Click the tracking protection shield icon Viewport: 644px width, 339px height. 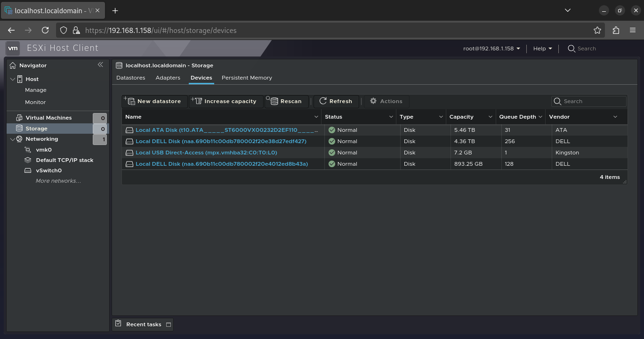pos(64,30)
